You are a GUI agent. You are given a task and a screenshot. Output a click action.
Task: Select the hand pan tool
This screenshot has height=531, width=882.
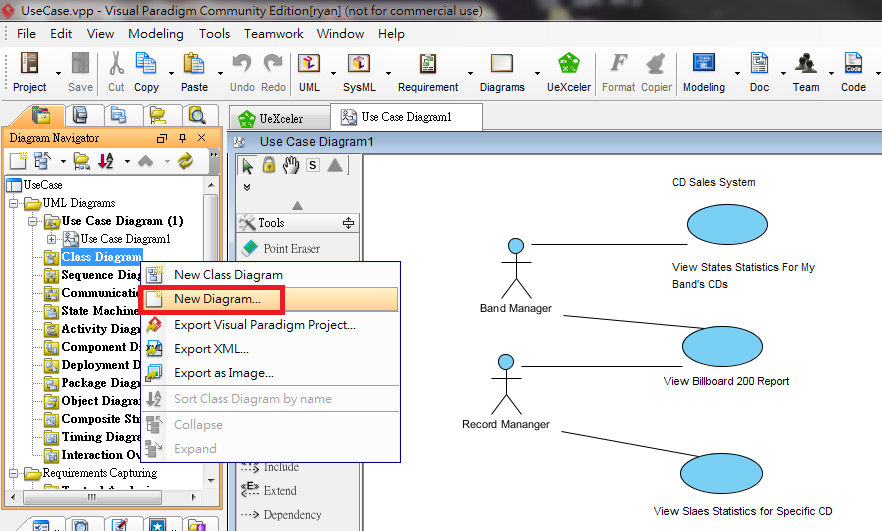[291, 165]
